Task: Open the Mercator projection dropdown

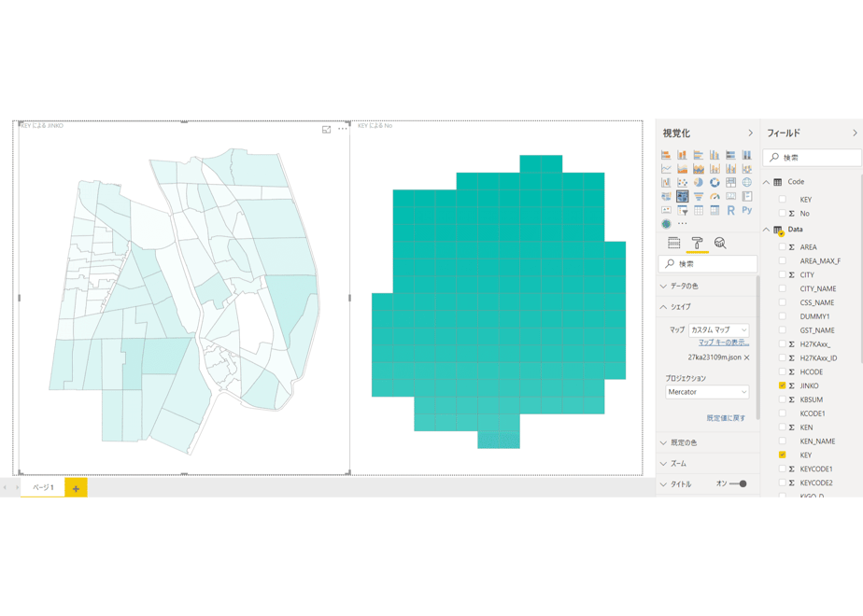Action: pos(707,392)
